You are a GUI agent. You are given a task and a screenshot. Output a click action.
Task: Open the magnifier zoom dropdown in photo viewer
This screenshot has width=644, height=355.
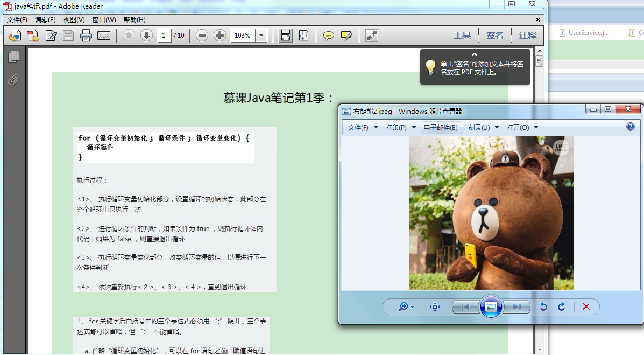pyautogui.click(x=404, y=307)
